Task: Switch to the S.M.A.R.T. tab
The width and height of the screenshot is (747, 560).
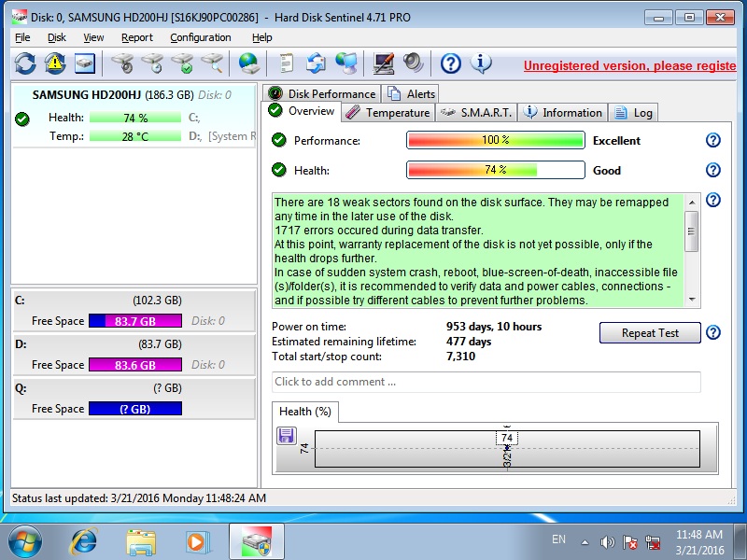Action: click(x=476, y=112)
